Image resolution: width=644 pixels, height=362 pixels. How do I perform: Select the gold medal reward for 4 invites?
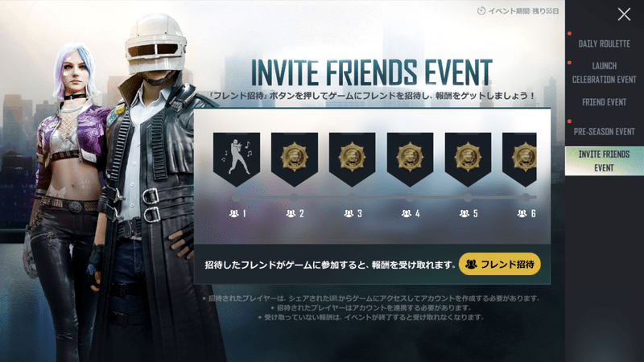click(x=410, y=159)
